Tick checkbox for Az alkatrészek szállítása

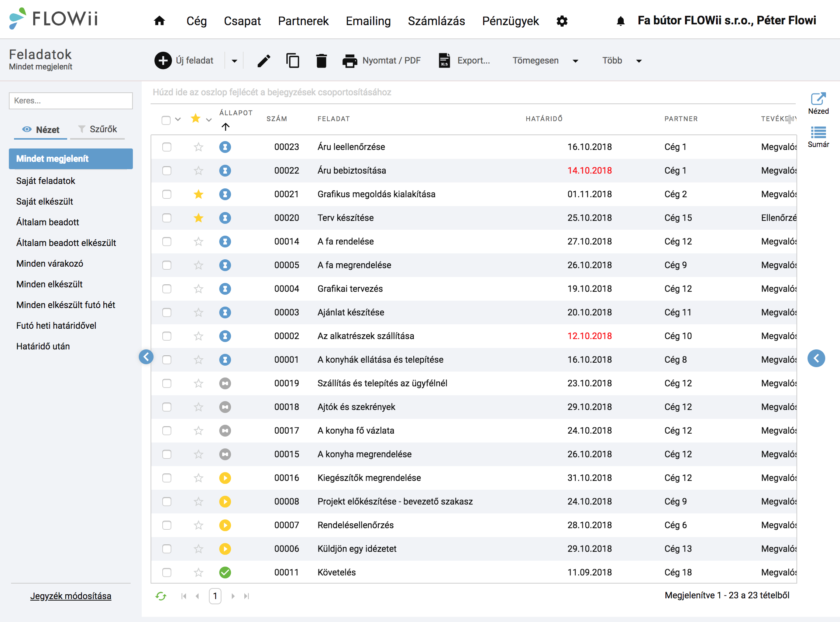click(167, 336)
